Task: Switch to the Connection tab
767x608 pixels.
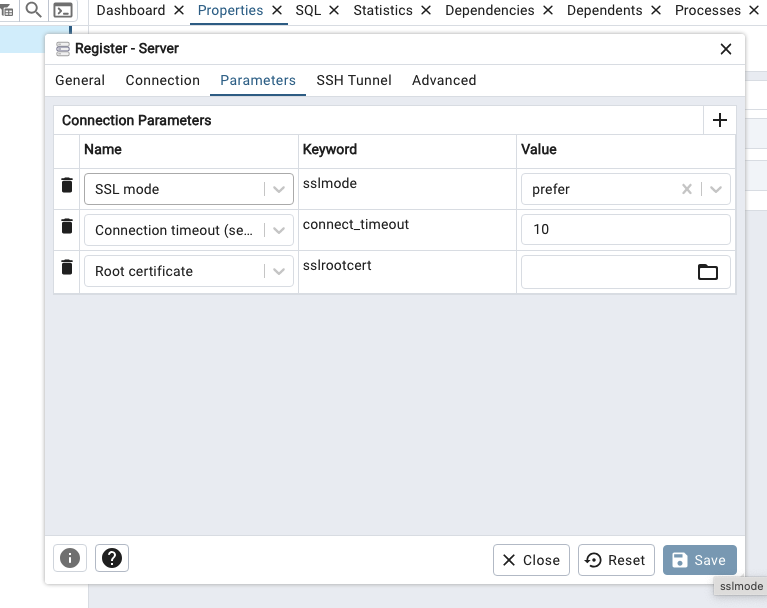Action: click(162, 80)
